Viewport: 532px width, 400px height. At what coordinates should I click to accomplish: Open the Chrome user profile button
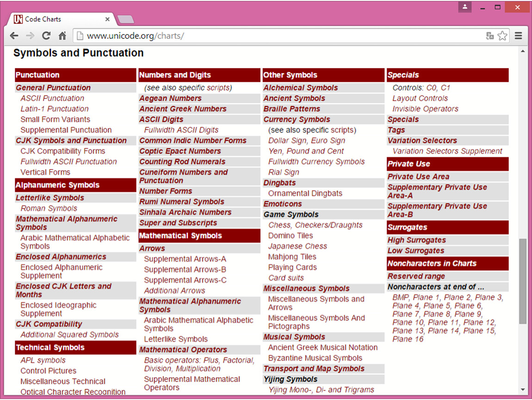[x=465, y=7]
